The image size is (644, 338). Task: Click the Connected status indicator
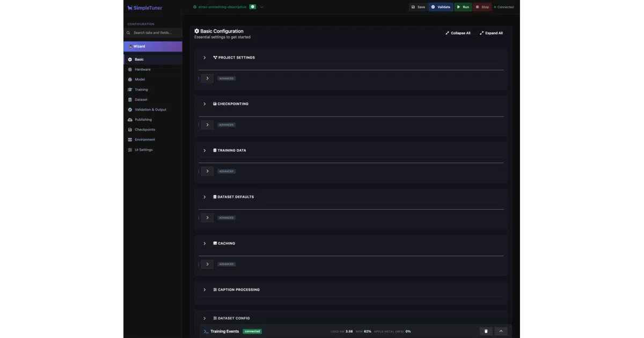503,7
